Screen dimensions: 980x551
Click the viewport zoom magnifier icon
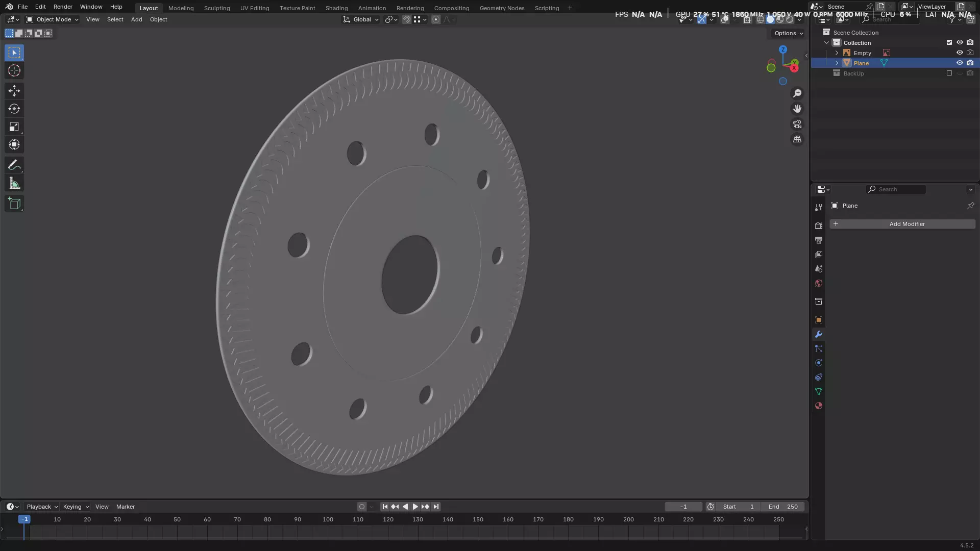click(x=797, y=93)
